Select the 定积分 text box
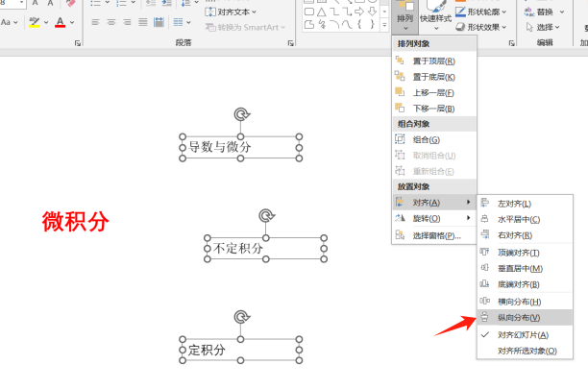Viewport: 588px width, 389px height. tap(240, 350)
